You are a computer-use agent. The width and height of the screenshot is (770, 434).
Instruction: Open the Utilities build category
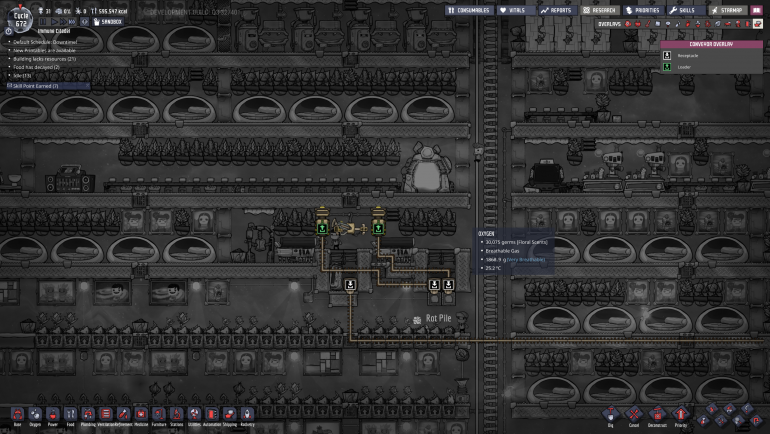(194, 415)
